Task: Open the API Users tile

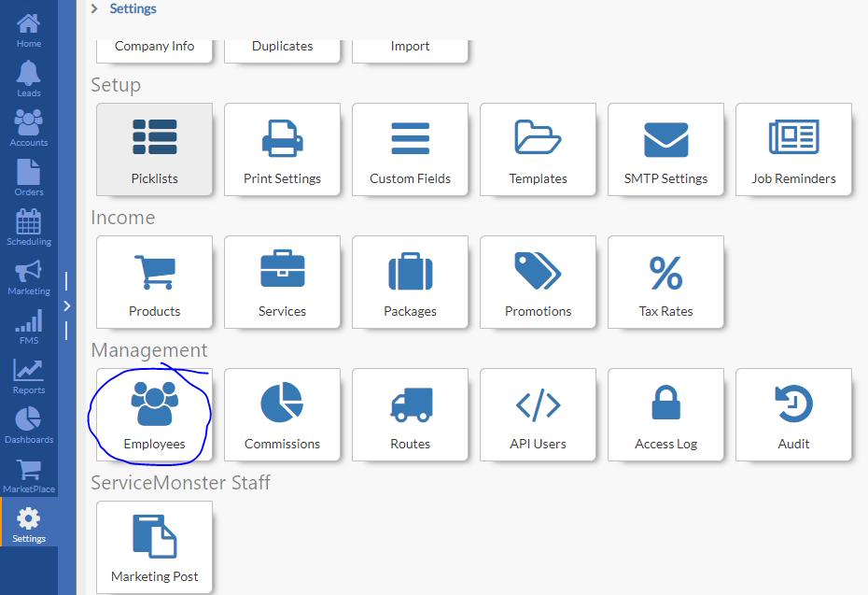Action: pyautogui.click(x=538, y=414)
